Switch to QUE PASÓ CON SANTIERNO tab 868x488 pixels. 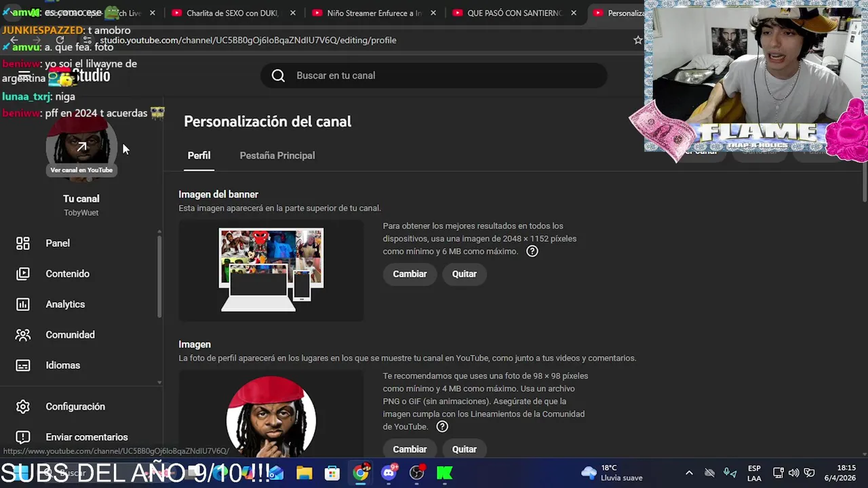point(514,13)
